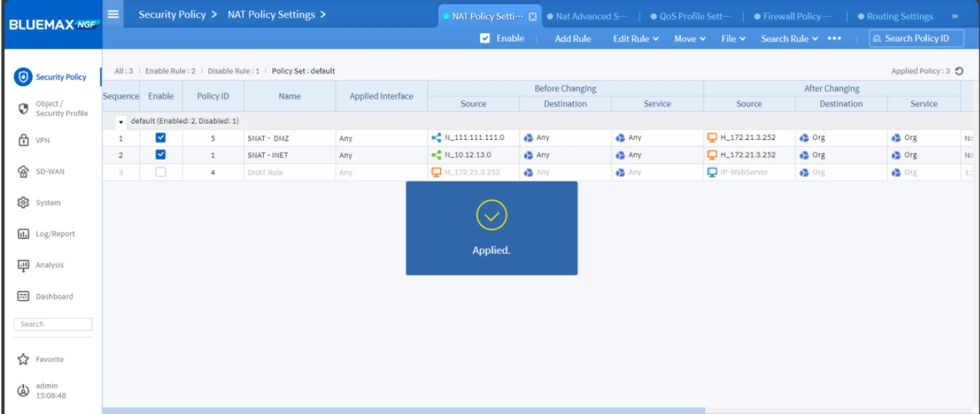Open the Edit Rule dropdown
The width and height of the screenshot is (980, 414).
click(x=635, y=39)
